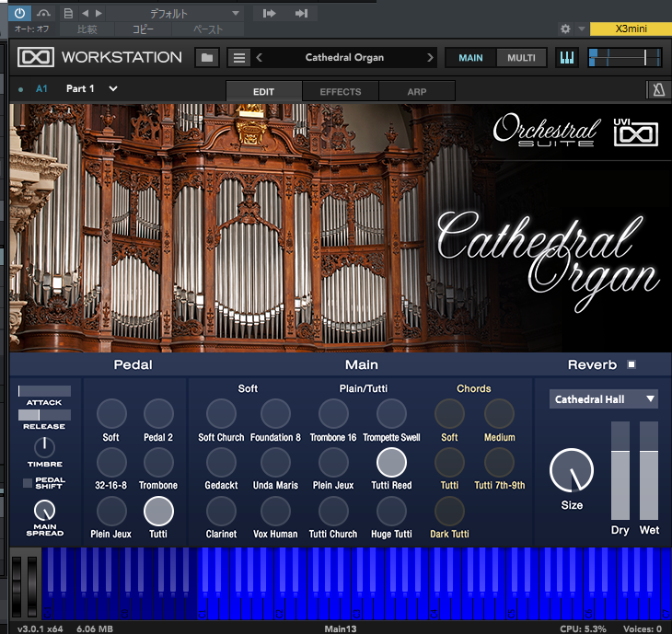Viewport: 672px width, 634px height.
Task: Click the Wet level fader
Action: click(x=649, y=470)
